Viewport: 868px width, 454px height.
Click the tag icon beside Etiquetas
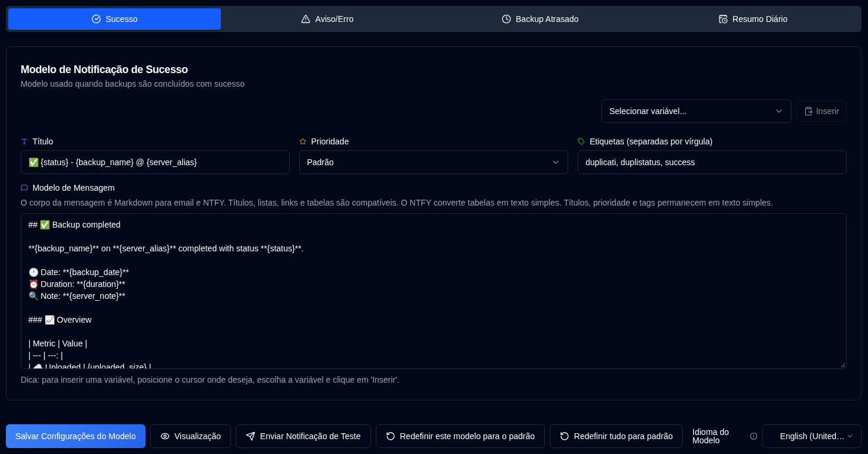coord(581,141)
